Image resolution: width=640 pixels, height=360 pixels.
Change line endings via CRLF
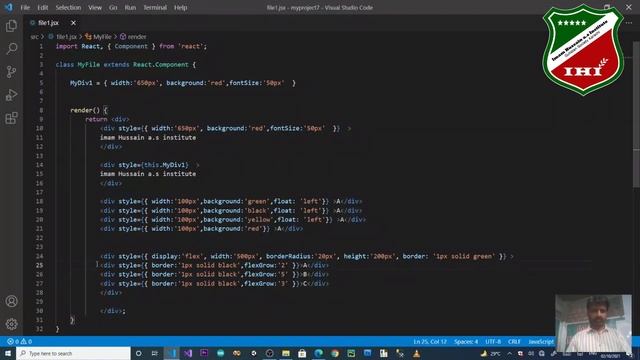click(x=514, y=341)
